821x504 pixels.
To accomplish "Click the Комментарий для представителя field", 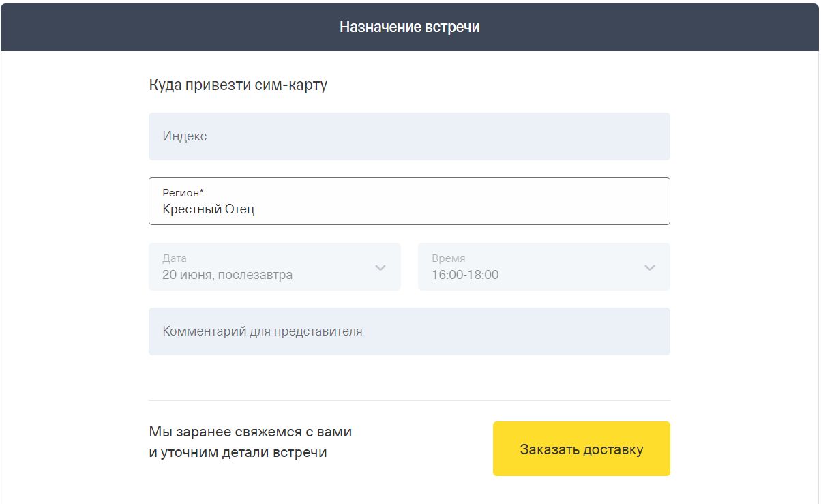I will coord(409,331).
